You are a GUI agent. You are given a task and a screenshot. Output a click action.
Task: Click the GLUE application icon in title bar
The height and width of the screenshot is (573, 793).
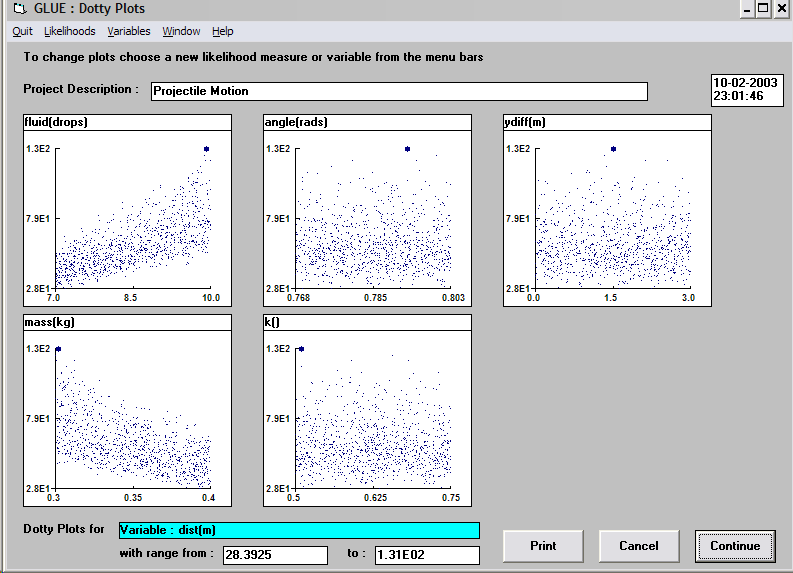[x=20, y=8]
